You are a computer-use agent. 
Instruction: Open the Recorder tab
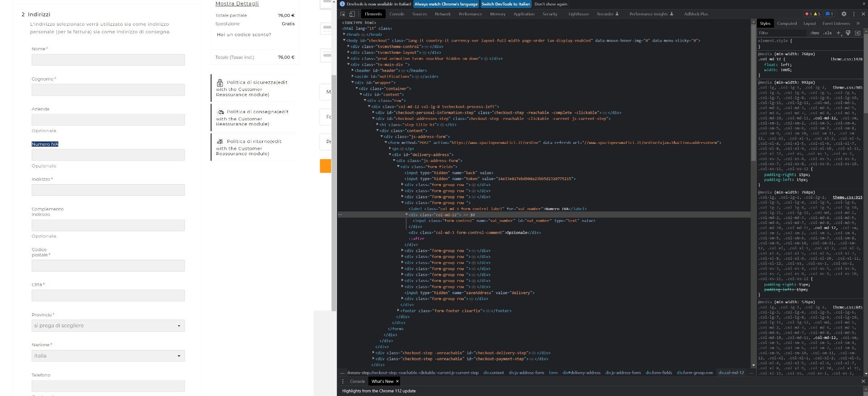click(608, 14)
